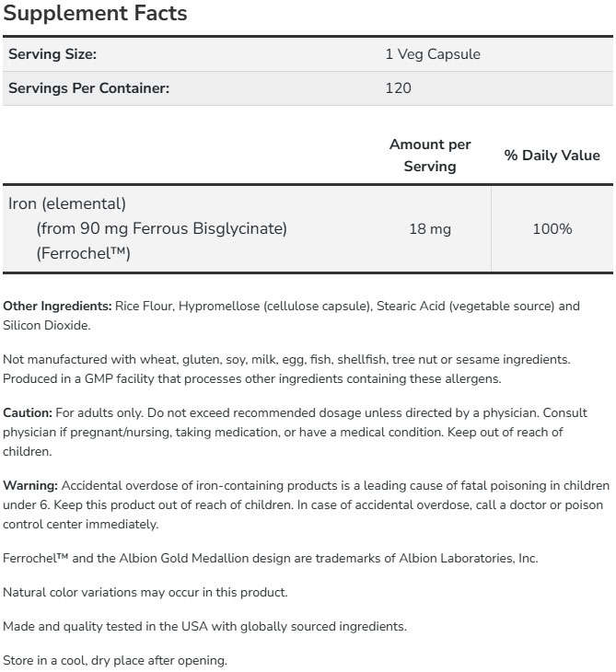
Task: Click the Made and quality tested line
Action: pyautogui.click(x=204, y=626)
